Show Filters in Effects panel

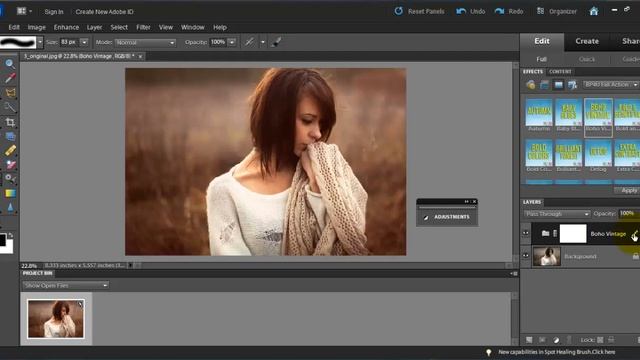[x=531, y=85]
